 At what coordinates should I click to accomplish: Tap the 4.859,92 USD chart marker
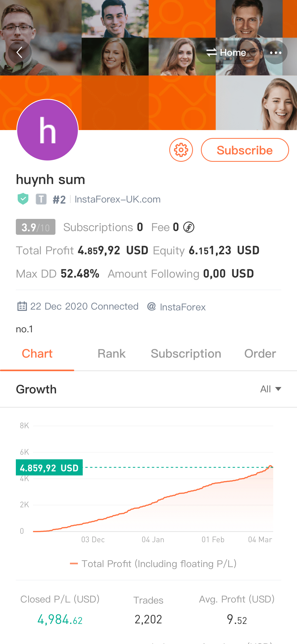pyautogui.click(x=49, y=467)
